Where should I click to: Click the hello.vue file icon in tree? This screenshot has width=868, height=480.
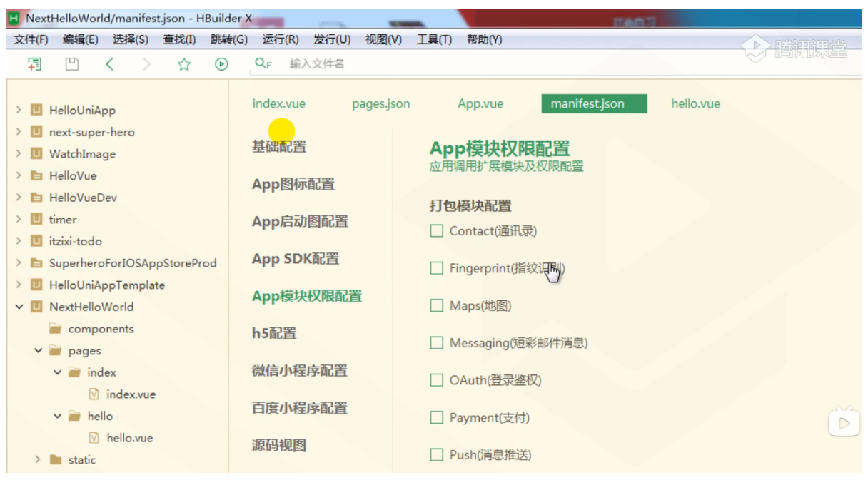pos(94,438)
